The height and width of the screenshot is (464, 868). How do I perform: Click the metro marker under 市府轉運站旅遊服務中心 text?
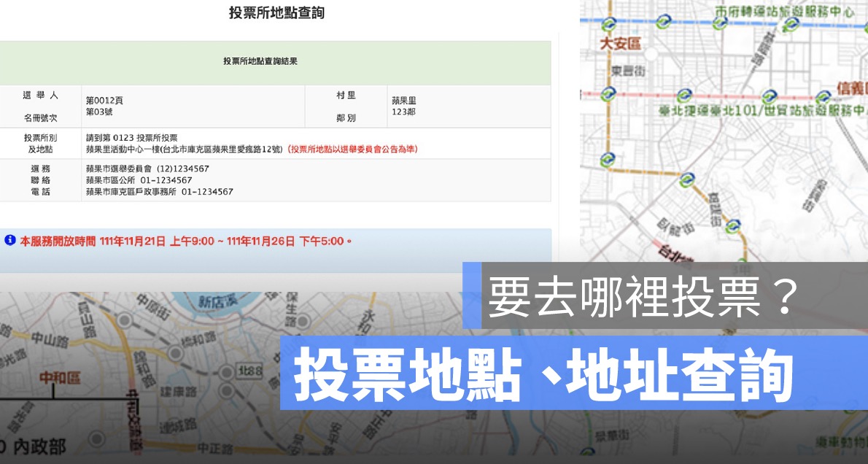point(791,24)
